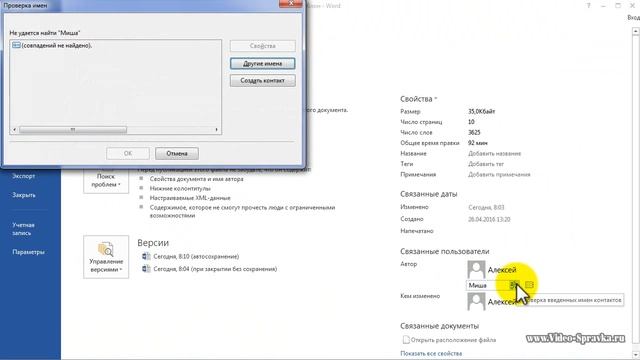Open Параметры in the Word sidebar
The width and height of the screenshot is (640, 360).
28,252
